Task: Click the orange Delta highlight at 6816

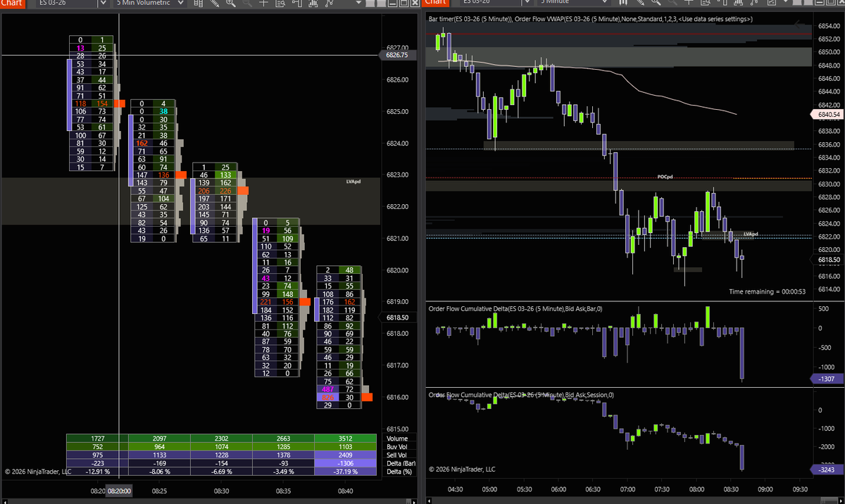Action: 365,397
